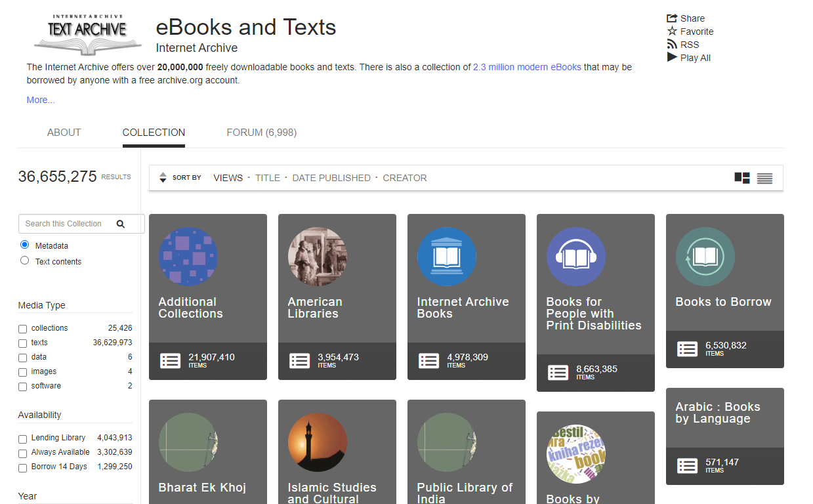Screen dimensions: 813x504
Task: Click the search magnifier in collection search
Action: click(121, 224)
